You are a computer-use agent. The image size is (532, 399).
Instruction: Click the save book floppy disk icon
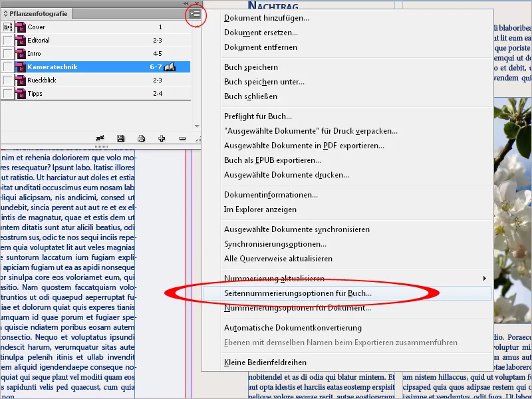120,138
